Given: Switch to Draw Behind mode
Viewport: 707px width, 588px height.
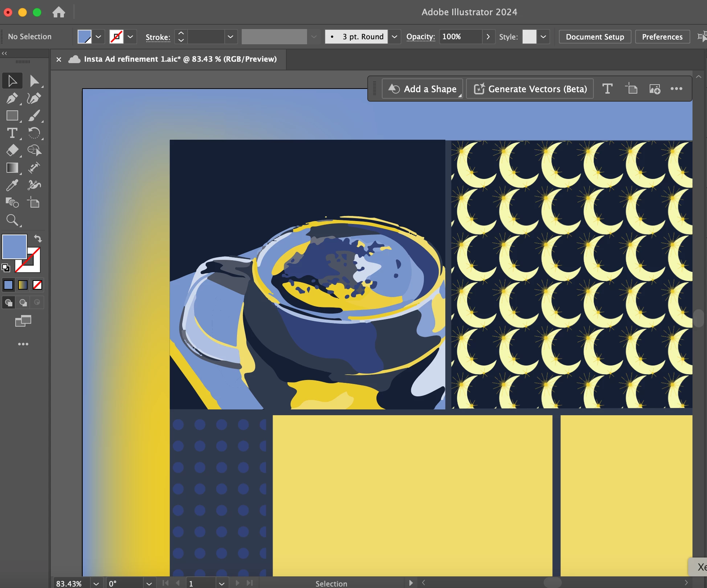Looking at the screenshot, I should click(x=23, y=302).
